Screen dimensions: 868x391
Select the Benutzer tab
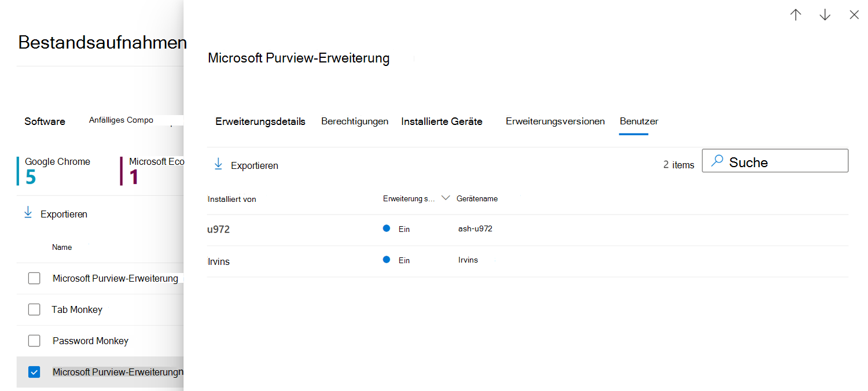pos(639,121)
